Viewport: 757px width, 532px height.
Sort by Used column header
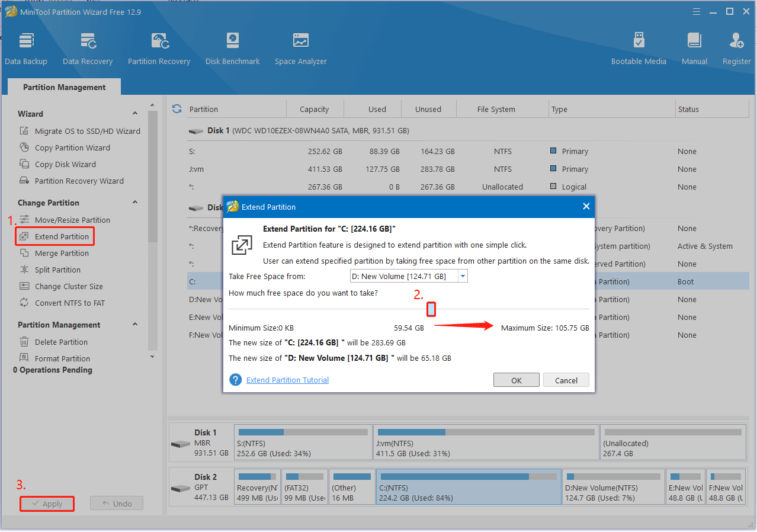coord(377,110)
